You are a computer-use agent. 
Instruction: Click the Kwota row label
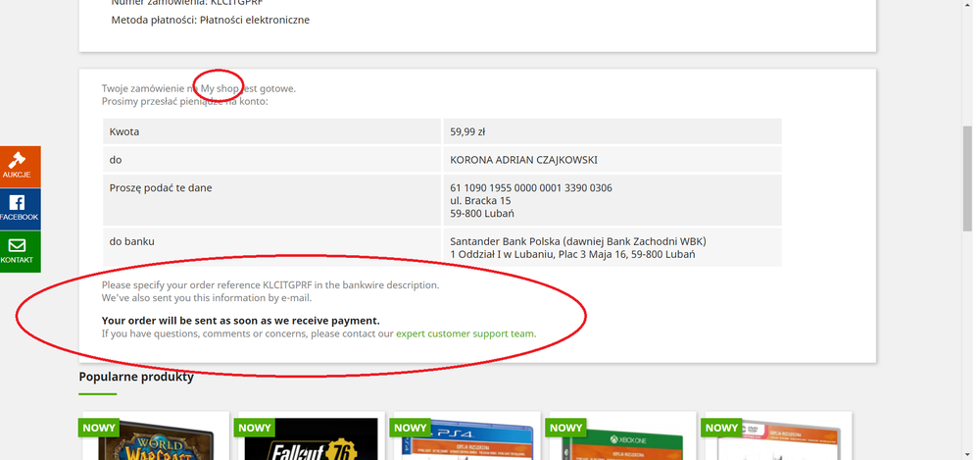(124, 132)
